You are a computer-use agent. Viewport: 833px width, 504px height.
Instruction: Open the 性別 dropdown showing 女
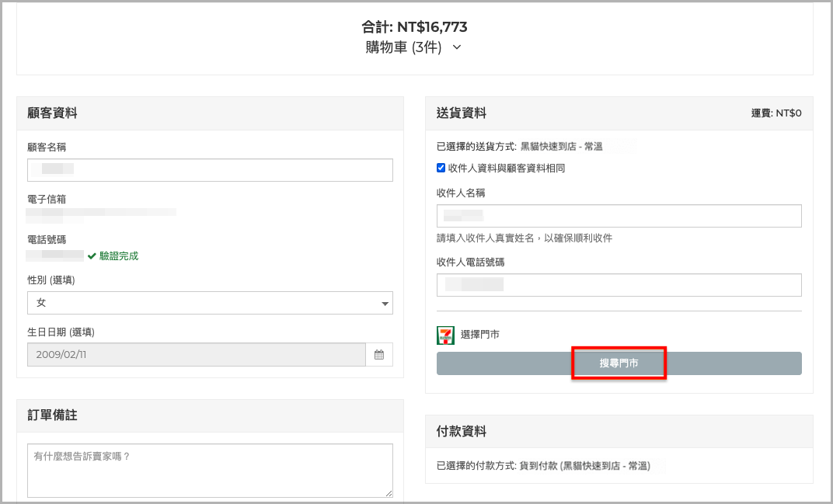210,303
